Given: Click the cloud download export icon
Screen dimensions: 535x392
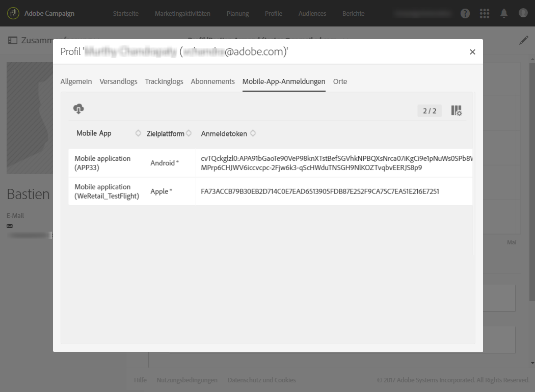Looking at the screenshot, I should [78, 109].
